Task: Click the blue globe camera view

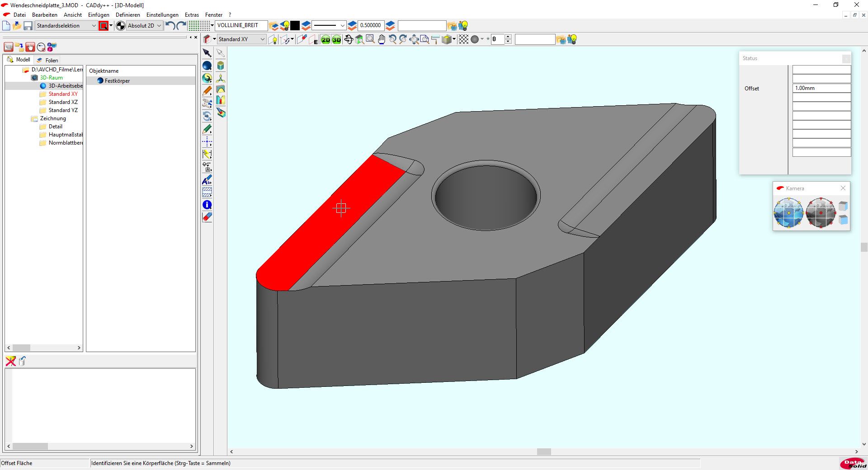Action: click(788, 212)
